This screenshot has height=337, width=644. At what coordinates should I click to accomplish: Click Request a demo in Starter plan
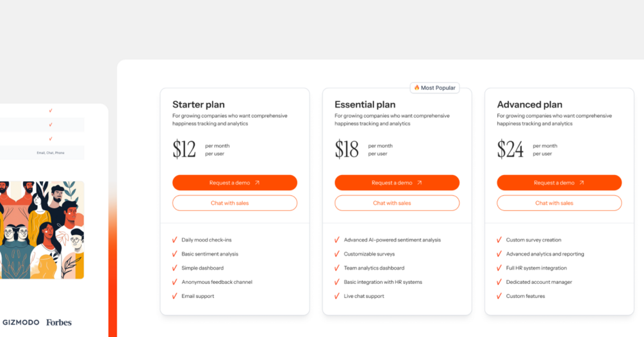(x=235, y=183)
